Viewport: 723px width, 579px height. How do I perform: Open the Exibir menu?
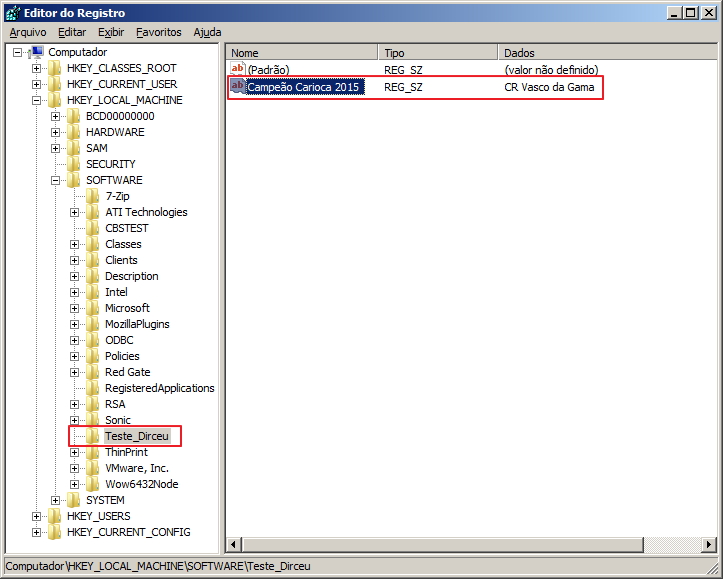click(x=111, y=32)
